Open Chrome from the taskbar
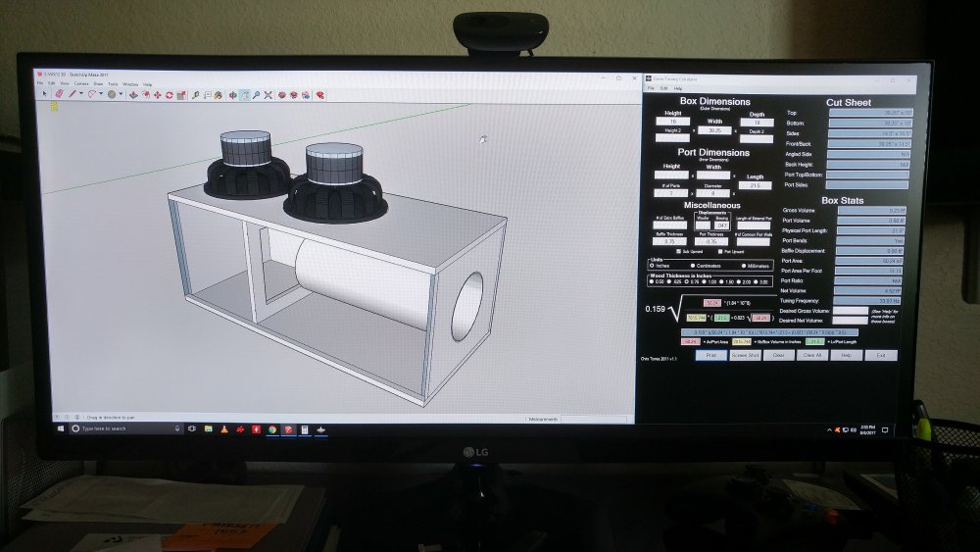This screenshot has width=980, height=552. pyautogui.click(x=272, y=429)
